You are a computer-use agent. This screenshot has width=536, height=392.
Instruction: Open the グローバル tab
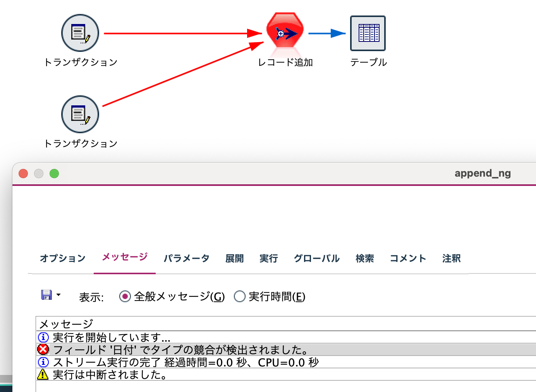pyautogui.click(x=316, y=258)
